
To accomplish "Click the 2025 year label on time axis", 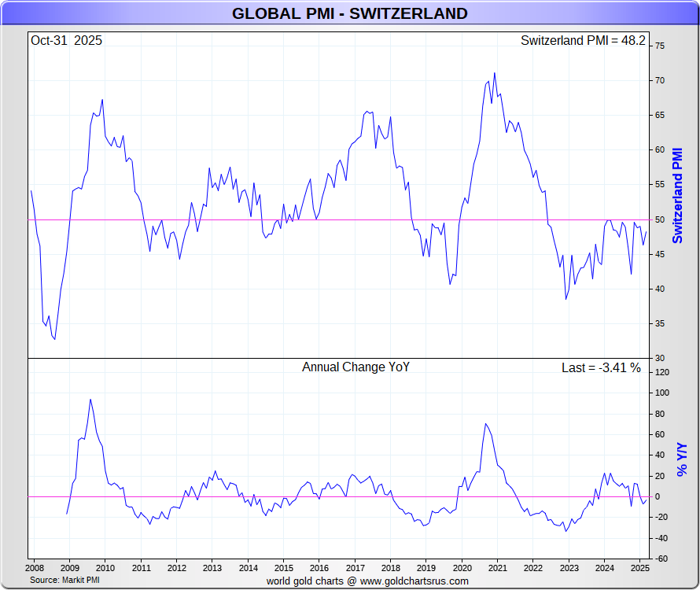I will (639, 567).
